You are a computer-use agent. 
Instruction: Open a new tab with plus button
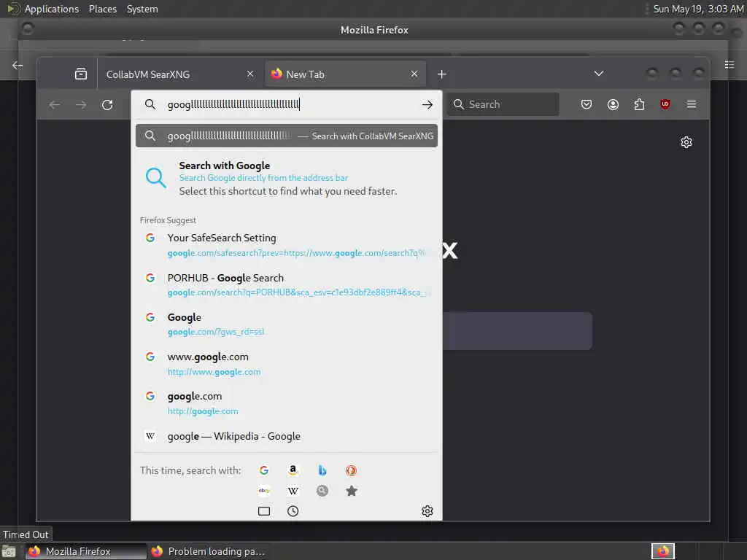[x=441, y=74]
